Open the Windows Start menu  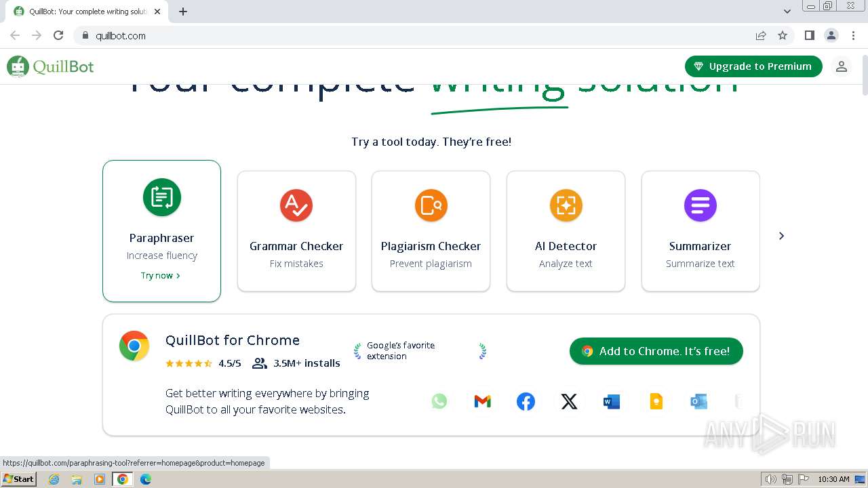[x=19, y=479]
